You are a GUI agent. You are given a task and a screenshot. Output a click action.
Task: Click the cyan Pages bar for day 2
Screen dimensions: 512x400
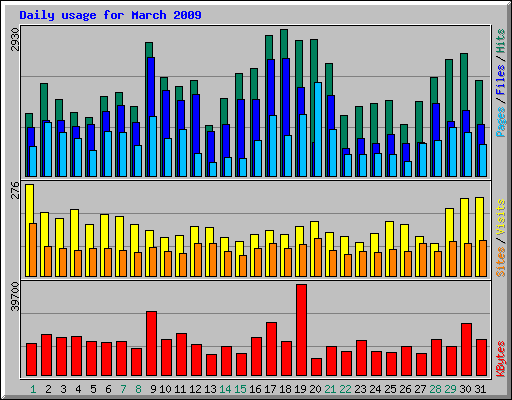[48, 149]
